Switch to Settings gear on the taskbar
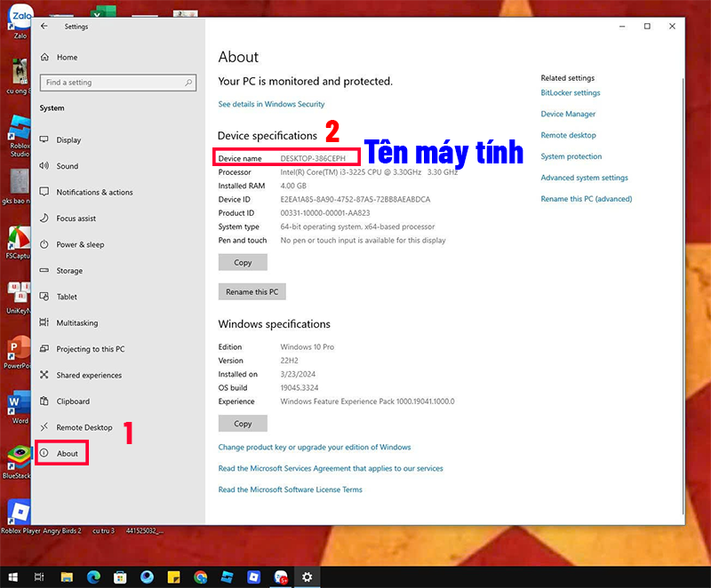Image resolution: width=711 pixels, height=588 pixels. (x=308, y=576)
